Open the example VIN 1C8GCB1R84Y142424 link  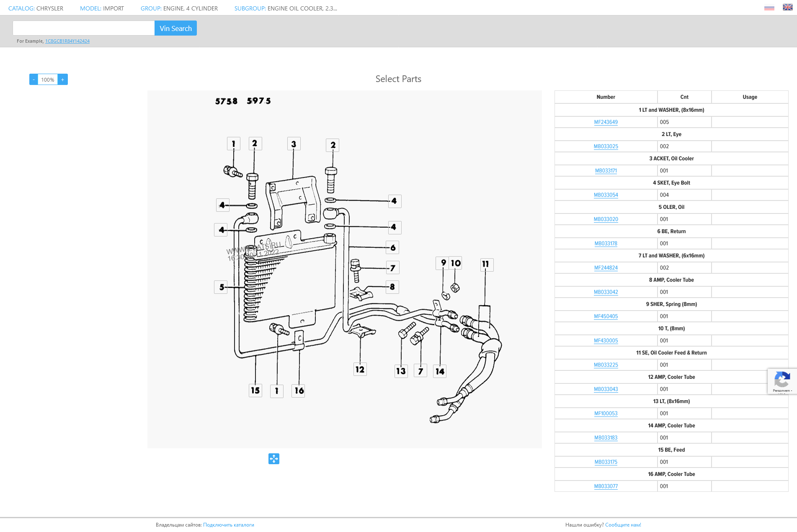click(x=67, y=41)
